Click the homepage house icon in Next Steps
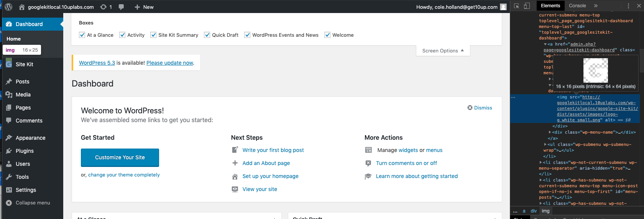 [x=235, y=176]
